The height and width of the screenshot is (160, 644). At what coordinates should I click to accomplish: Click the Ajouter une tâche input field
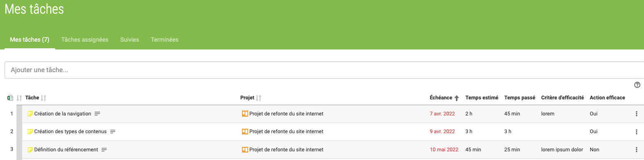coord(324,70)
